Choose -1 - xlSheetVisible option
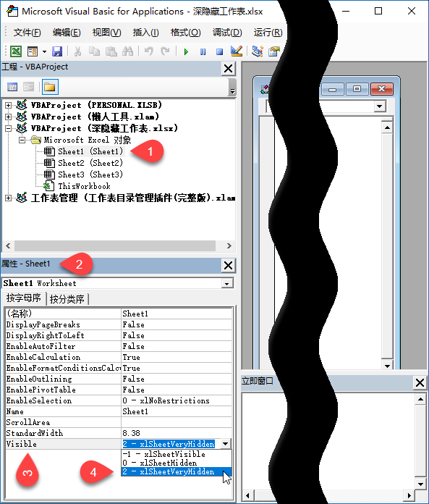 pos(177,454)
